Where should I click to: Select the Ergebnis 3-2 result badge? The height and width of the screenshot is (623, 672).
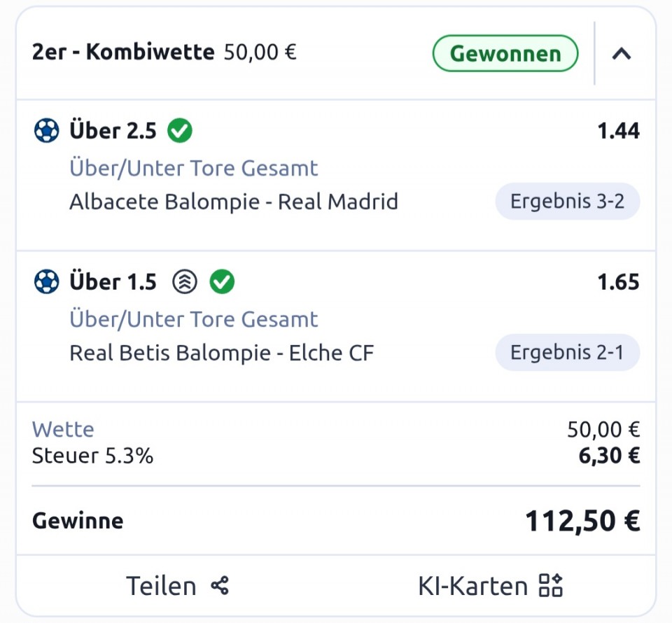[567, 202]
